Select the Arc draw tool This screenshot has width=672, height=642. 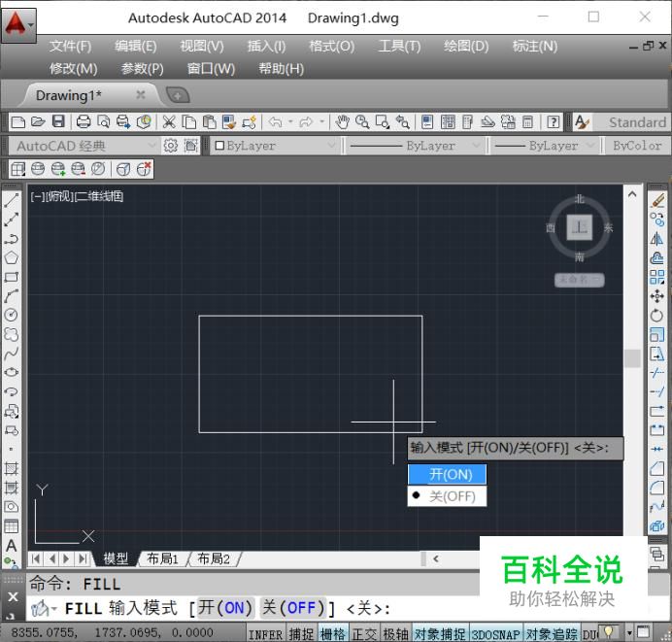tap(11, 296)
